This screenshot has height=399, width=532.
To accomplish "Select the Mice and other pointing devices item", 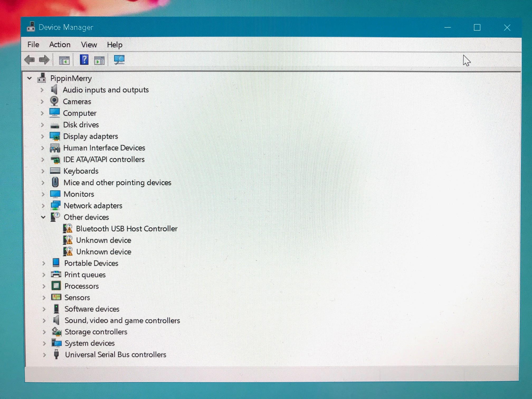I will (x=117, y=183).
